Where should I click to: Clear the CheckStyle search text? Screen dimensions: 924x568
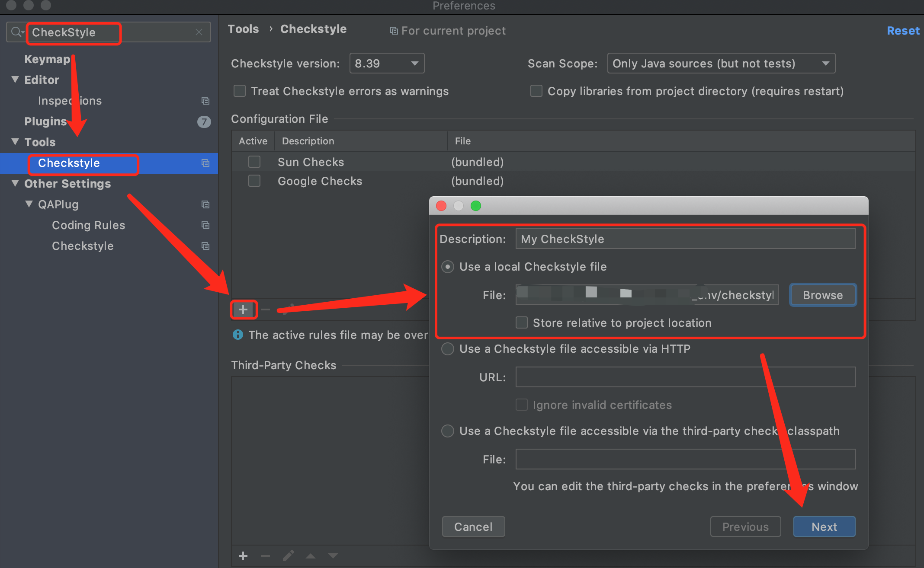click(199, 32)
